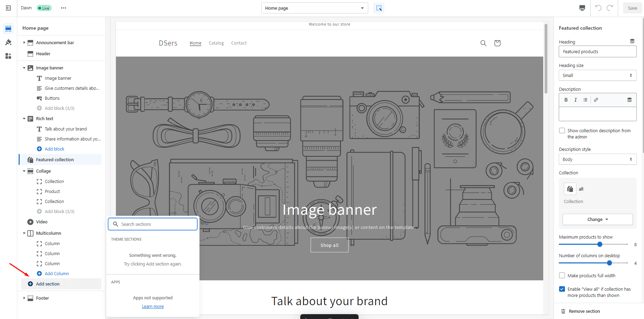
Task: Select Talk about your brand block
Action: point(66,129)
